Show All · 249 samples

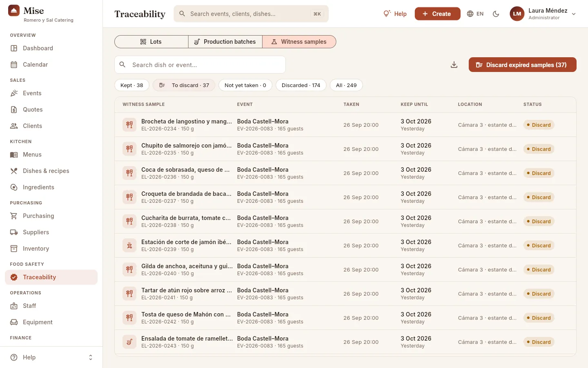[346, 85]
